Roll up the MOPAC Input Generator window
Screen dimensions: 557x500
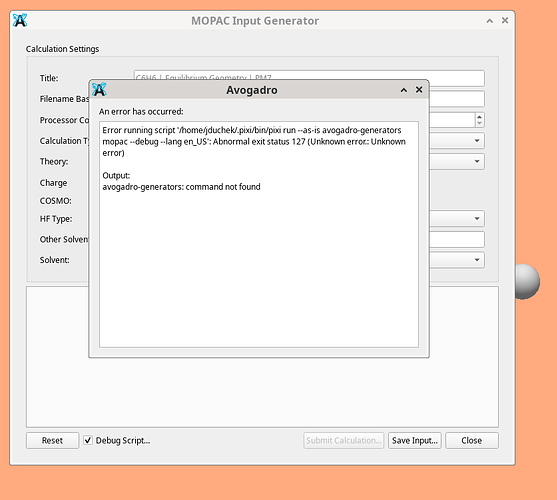pyautogui.click(x=490, y=21)
